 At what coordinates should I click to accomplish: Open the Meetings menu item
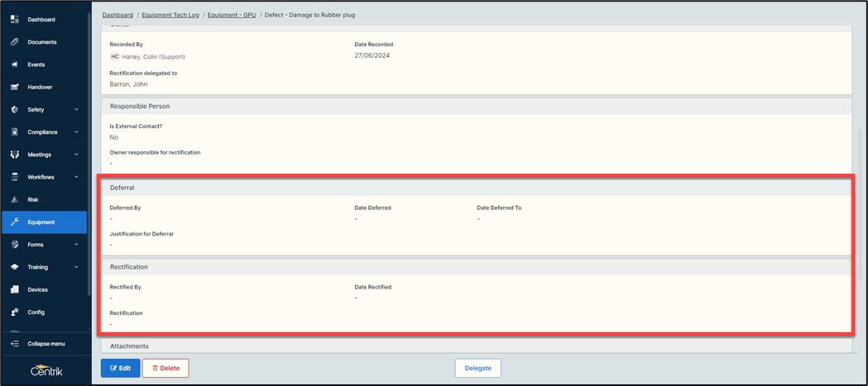coord(40,155)
